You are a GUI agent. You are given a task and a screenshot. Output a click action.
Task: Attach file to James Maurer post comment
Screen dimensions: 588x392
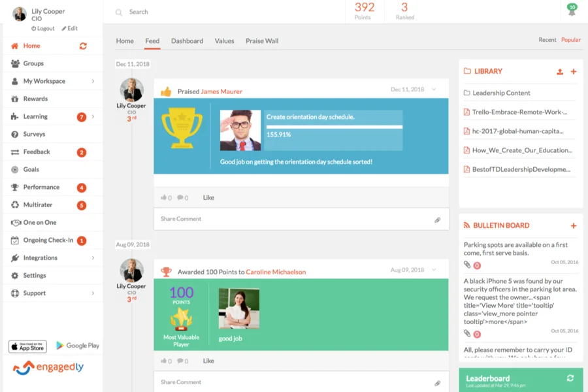tap(437, 220)
